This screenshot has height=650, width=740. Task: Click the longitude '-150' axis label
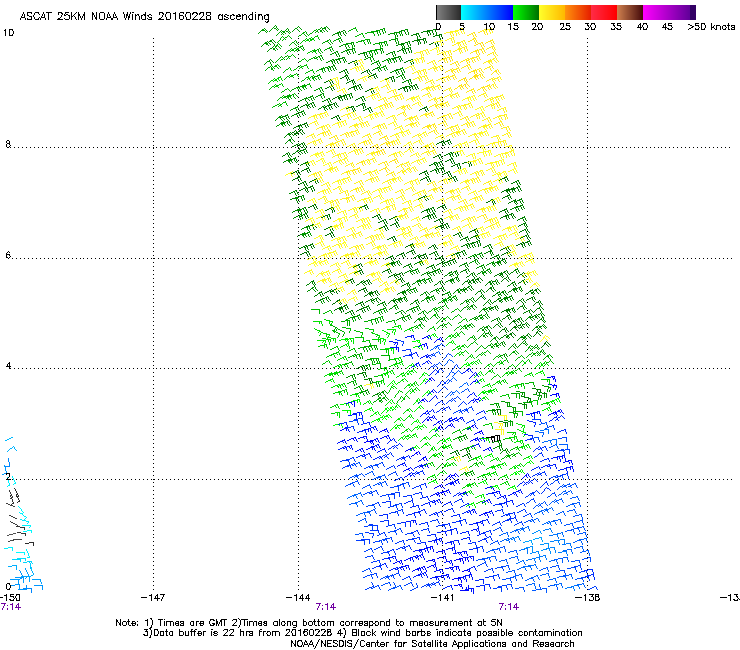pos(10,598)
